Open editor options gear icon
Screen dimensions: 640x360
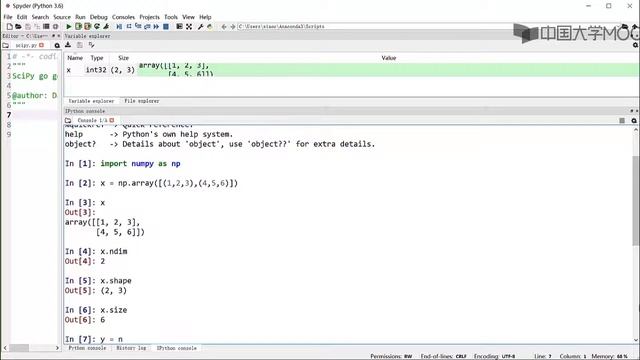57,45
